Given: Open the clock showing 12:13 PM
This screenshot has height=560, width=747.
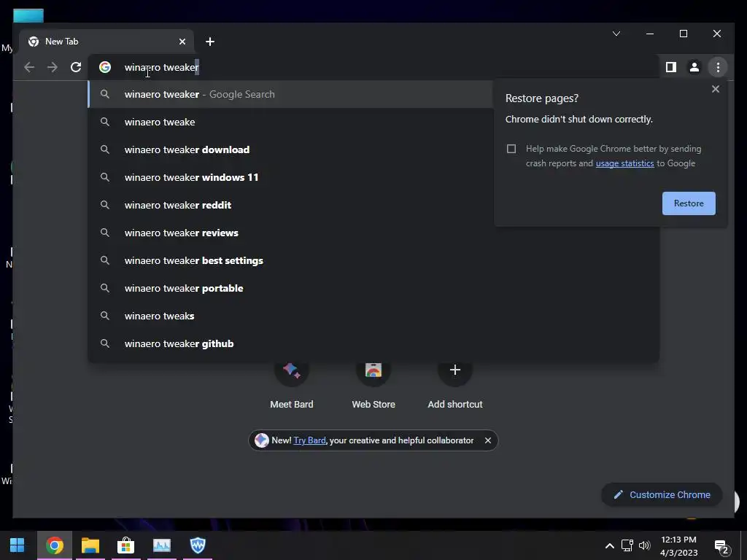Looking at the screenshot, I should click(679, 545).
